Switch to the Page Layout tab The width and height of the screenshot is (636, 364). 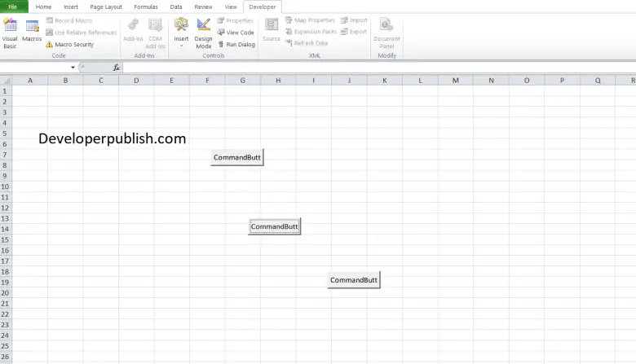click(x=106, y=7)
